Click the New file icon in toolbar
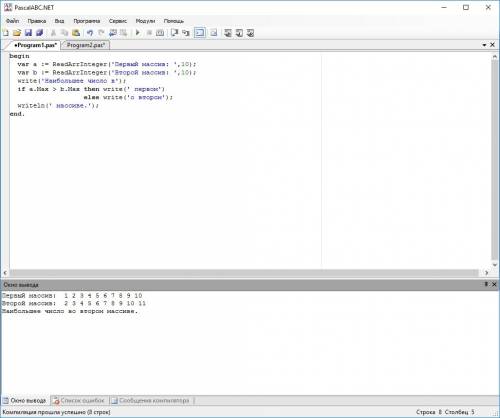 pyautogui.click(x=6, y=33)
